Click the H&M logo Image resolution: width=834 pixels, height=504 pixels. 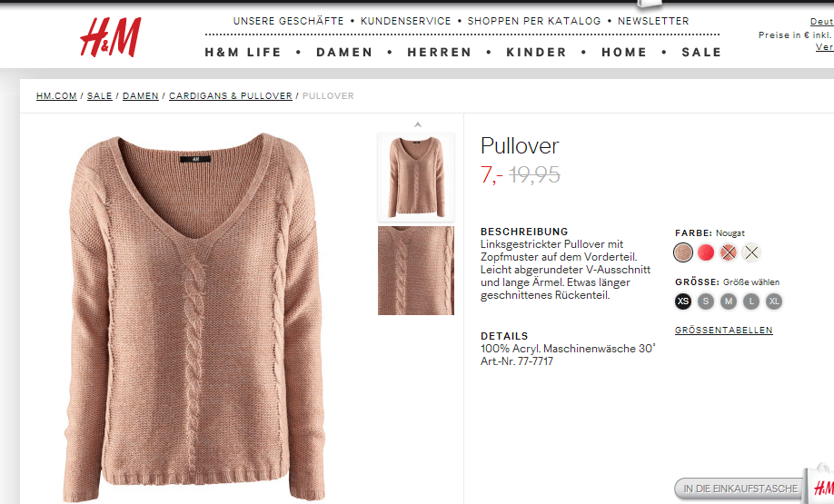pos(111,36)
